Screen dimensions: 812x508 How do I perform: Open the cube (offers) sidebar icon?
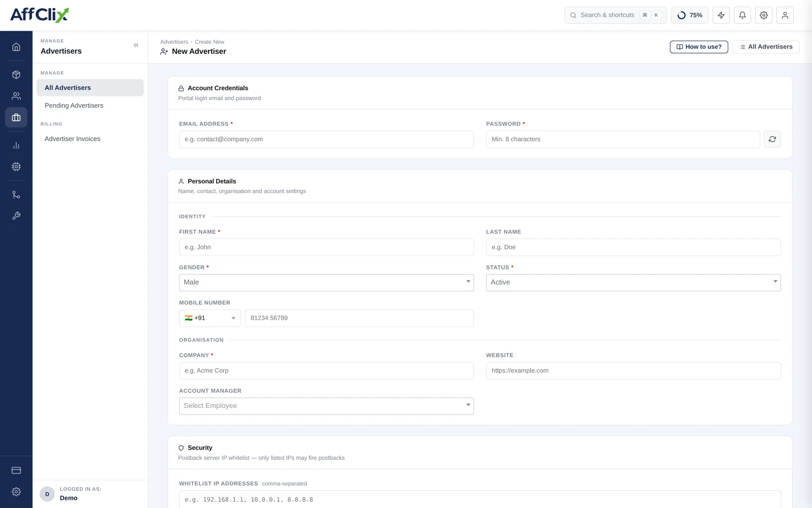point(16,75)
